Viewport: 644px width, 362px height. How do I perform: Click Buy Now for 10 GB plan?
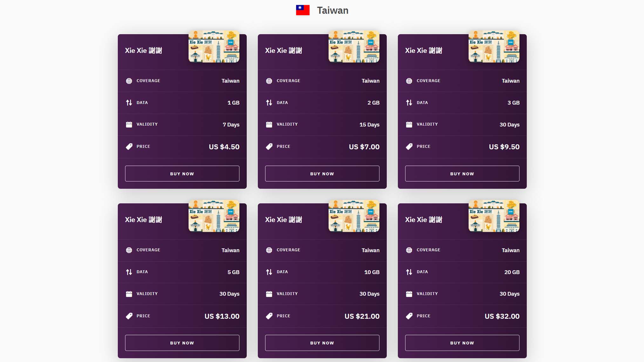(322, 343)
